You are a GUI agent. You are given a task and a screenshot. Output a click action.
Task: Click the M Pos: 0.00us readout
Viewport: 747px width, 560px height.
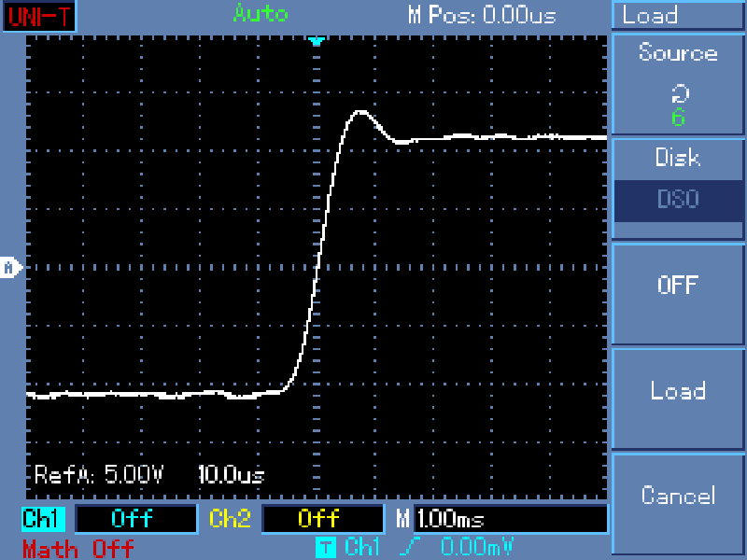482,15
